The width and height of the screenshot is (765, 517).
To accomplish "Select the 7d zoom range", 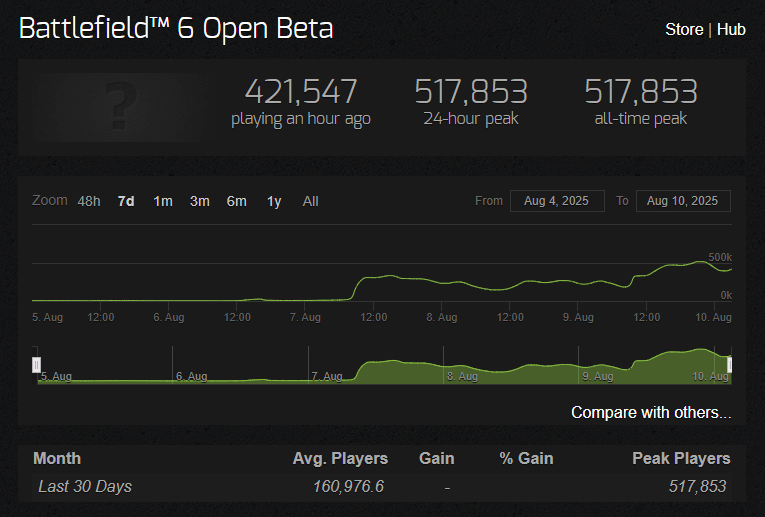I will point(126,201).
